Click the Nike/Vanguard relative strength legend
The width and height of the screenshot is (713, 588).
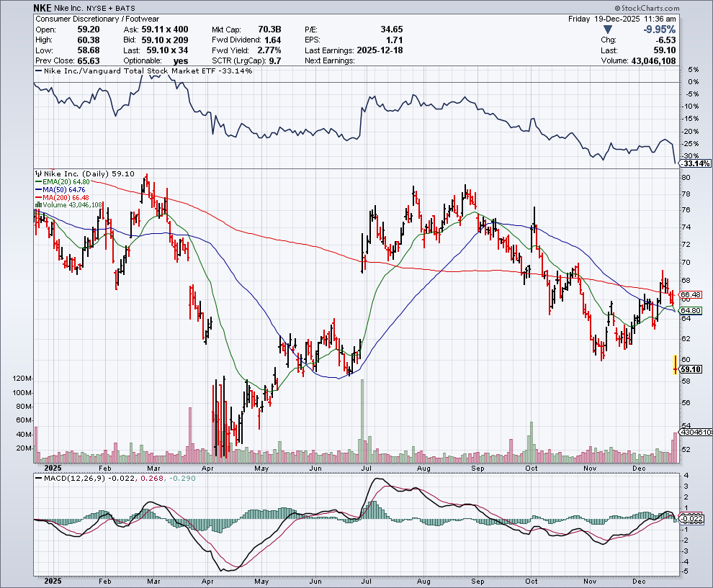pyautogui.click(x=144, y=71)
